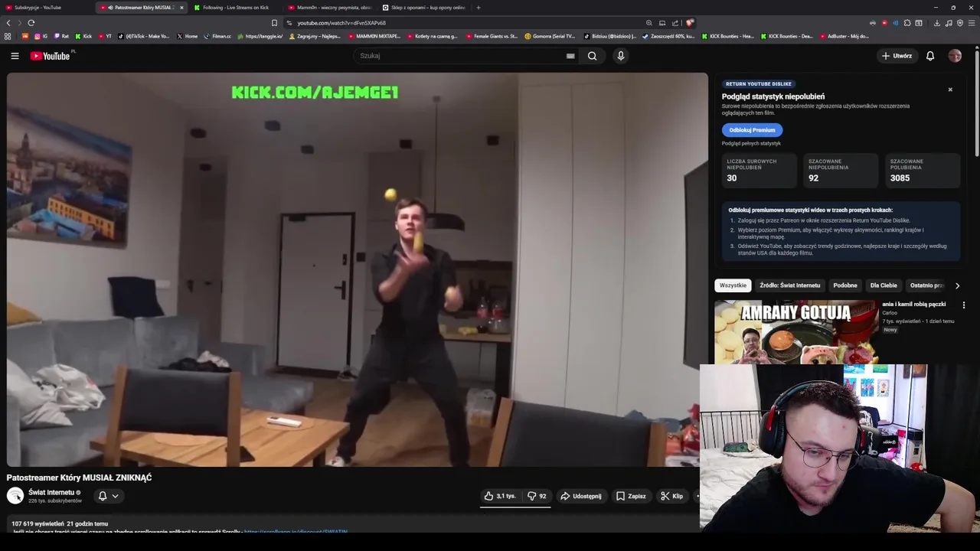Open the browser main menu icon
The image size is (980, 551).
point(971,23)
